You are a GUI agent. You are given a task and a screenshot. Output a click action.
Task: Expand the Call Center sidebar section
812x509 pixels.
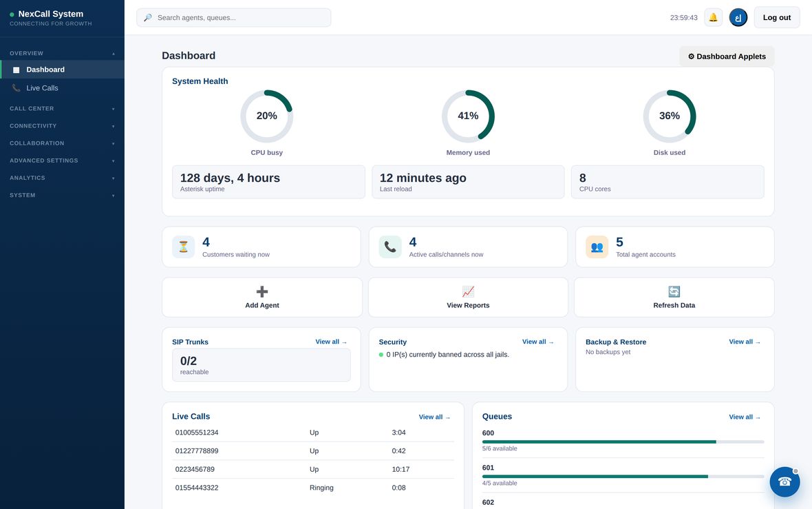tap(62, 109)
